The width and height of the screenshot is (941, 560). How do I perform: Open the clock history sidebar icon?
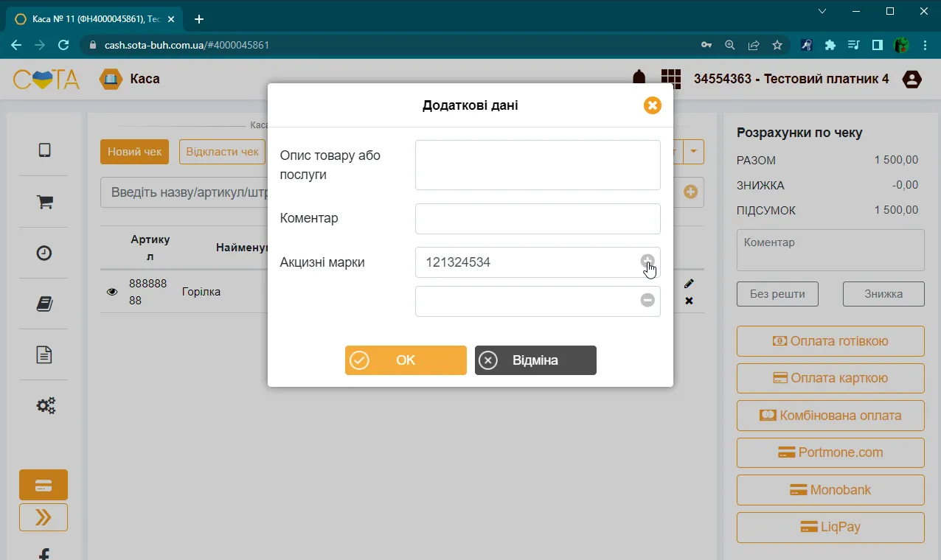point(44,253)
